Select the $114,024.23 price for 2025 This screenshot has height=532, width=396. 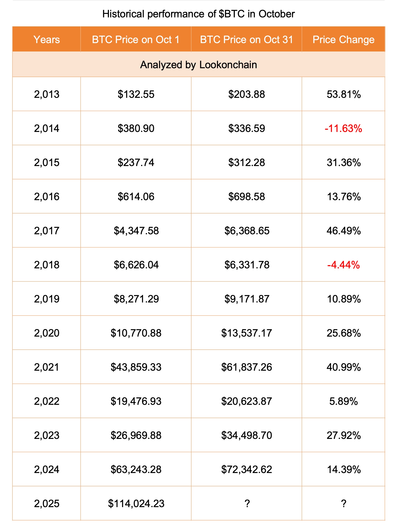pyautogui.click(x=136, y=503)
